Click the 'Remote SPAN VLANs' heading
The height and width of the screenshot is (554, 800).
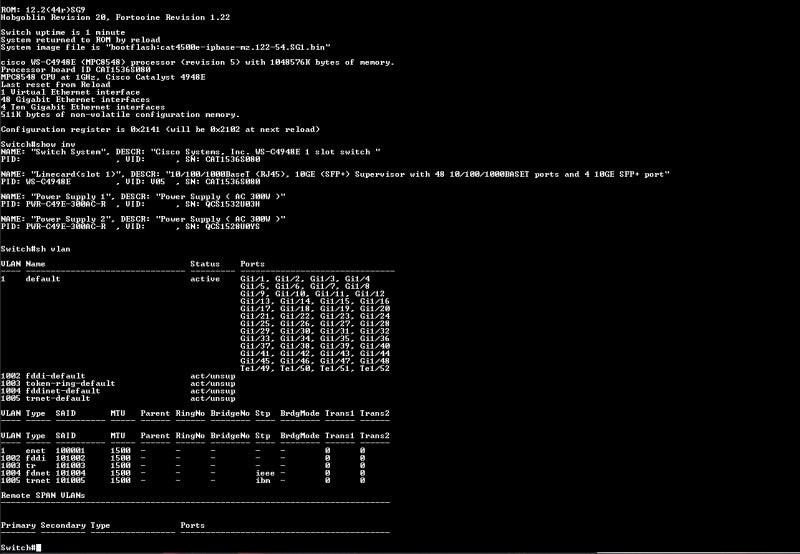pos(43,495)
